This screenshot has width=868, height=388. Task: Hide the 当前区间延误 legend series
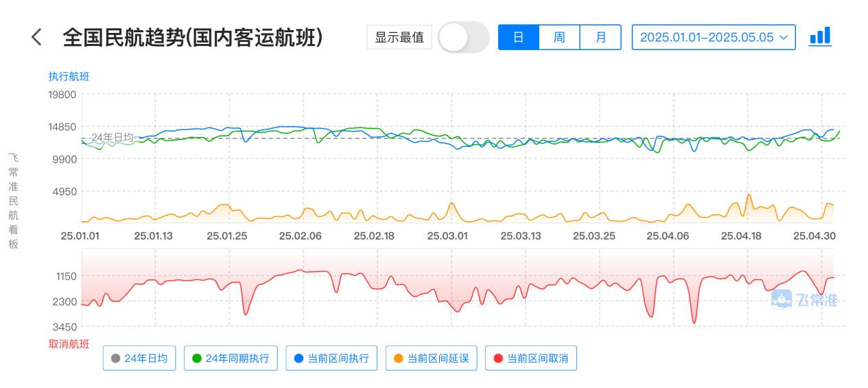tap(432, 358)
